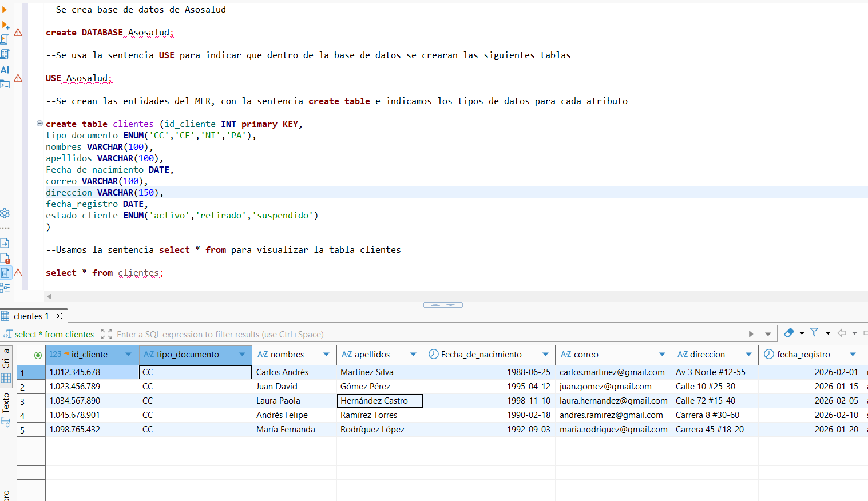Execute SQL script icon in sidebar

click(5, 39)
